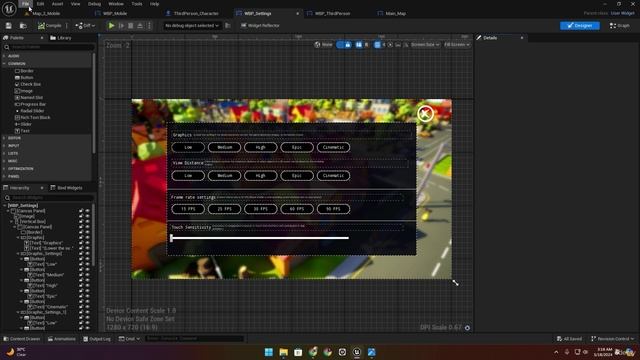
Task: Click the Unreal Engine logo icon
Action: tap(9, 9)
